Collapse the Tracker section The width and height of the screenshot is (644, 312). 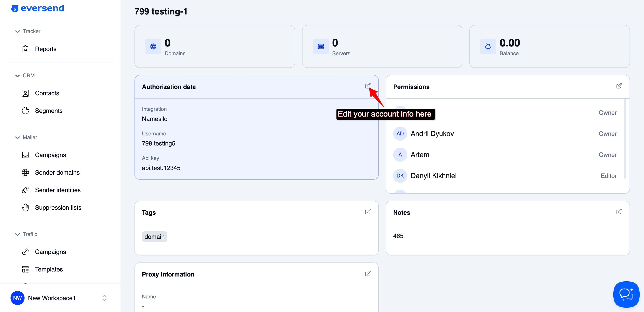[18, 32]
